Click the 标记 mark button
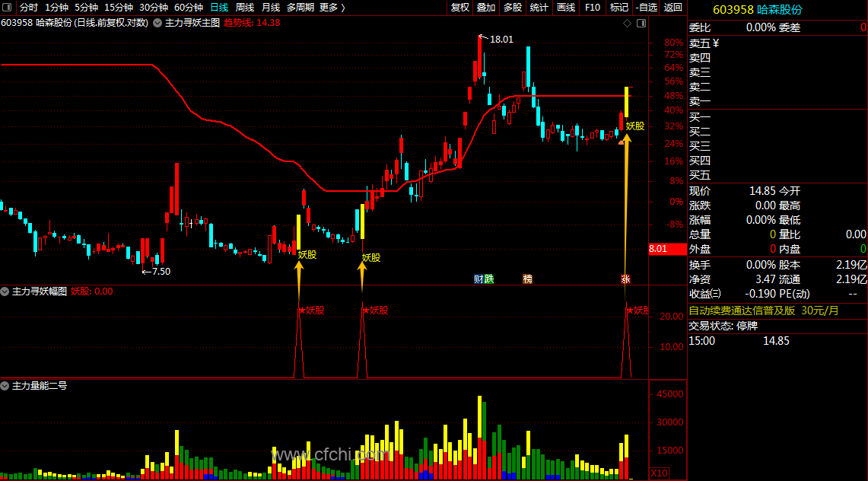 point(619,7)
